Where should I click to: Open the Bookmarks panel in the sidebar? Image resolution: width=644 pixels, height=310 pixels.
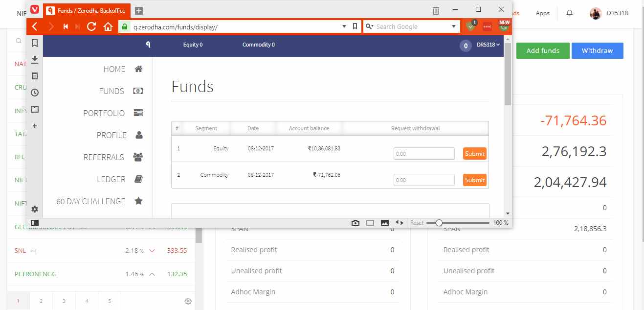tap(35, 43)
